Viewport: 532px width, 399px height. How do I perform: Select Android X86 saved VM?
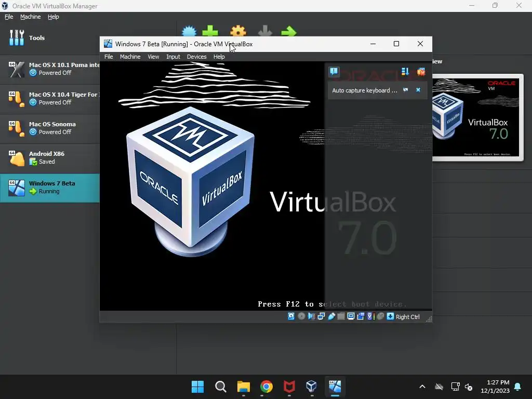point(50,158)
